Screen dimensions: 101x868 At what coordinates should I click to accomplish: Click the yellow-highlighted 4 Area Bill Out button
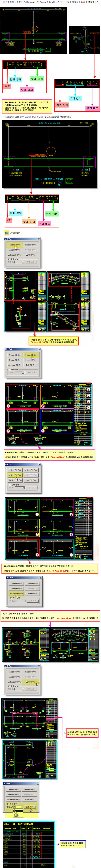(x=31, y=355)
